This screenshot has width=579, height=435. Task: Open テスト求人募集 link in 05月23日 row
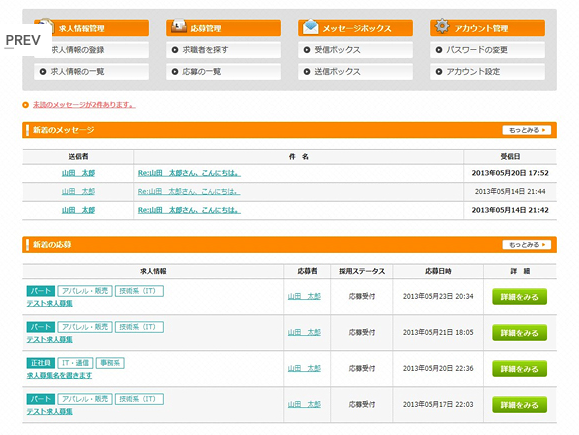(x=49, y=304)
